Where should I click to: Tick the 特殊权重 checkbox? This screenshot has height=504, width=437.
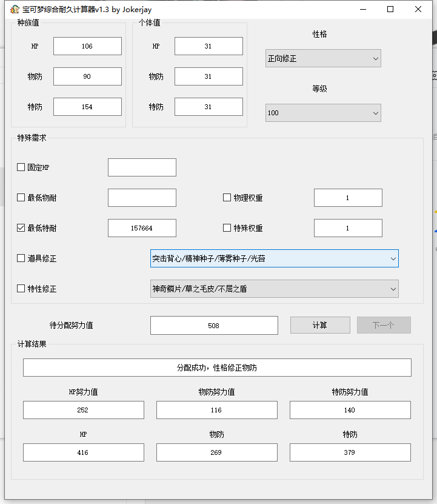click(x=227, y=228)
